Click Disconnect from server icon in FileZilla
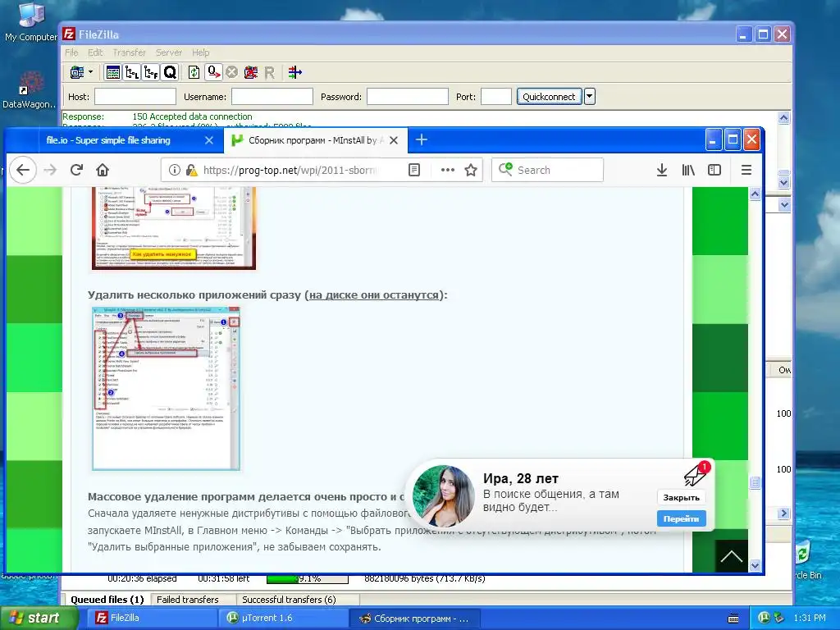 click(251, 72)
